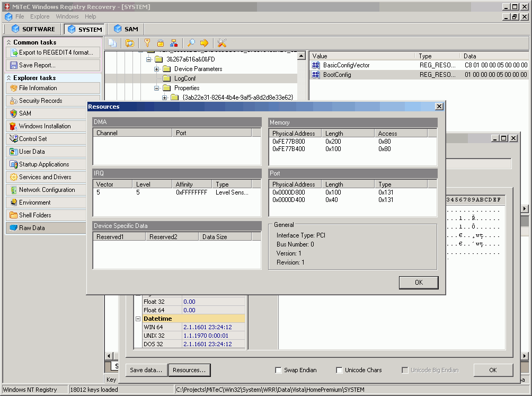Image resolution: width=532 pixels, height=396 pixels.
Task: Click the yellow forward arrow toolbar icon
Action: click(206, 43)
